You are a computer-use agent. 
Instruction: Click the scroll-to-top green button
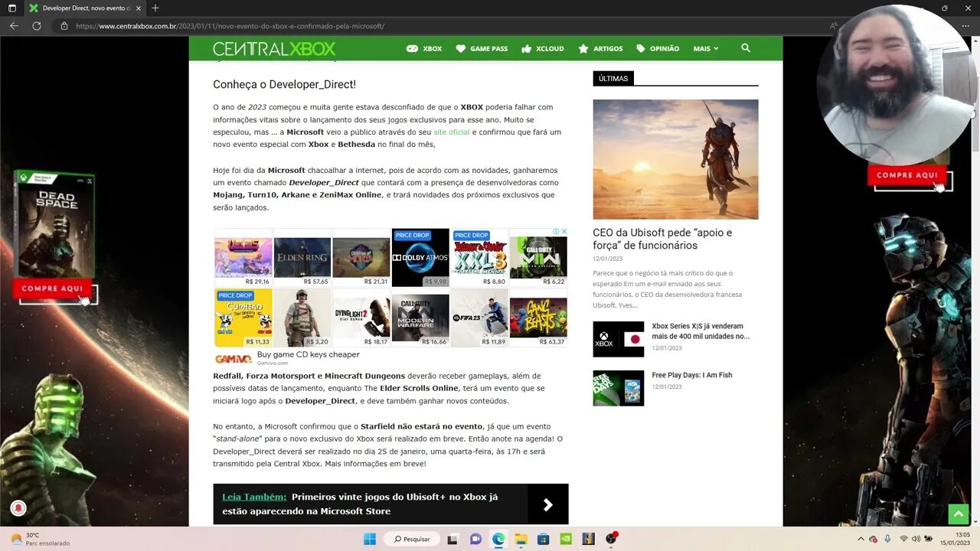click(959, 514)
